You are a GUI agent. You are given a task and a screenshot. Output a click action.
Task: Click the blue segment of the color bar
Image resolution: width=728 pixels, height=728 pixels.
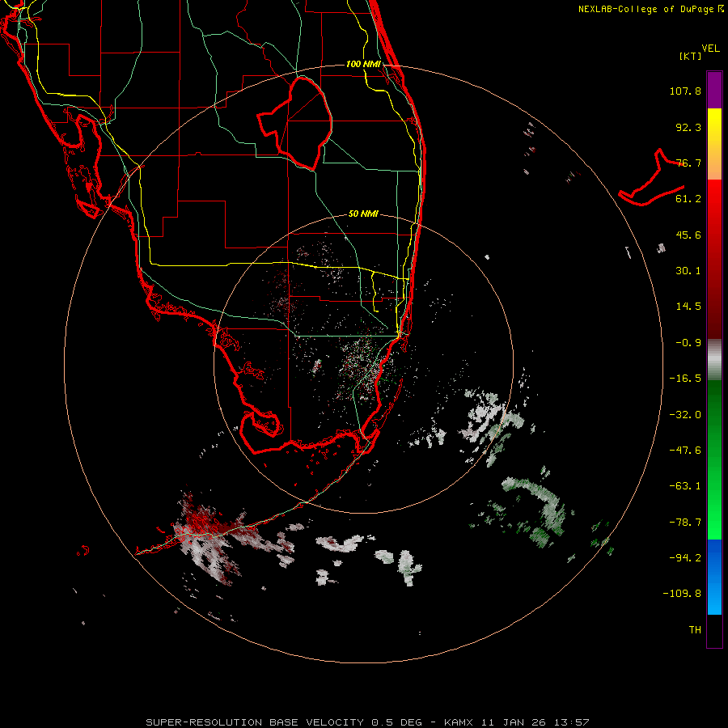714,577
